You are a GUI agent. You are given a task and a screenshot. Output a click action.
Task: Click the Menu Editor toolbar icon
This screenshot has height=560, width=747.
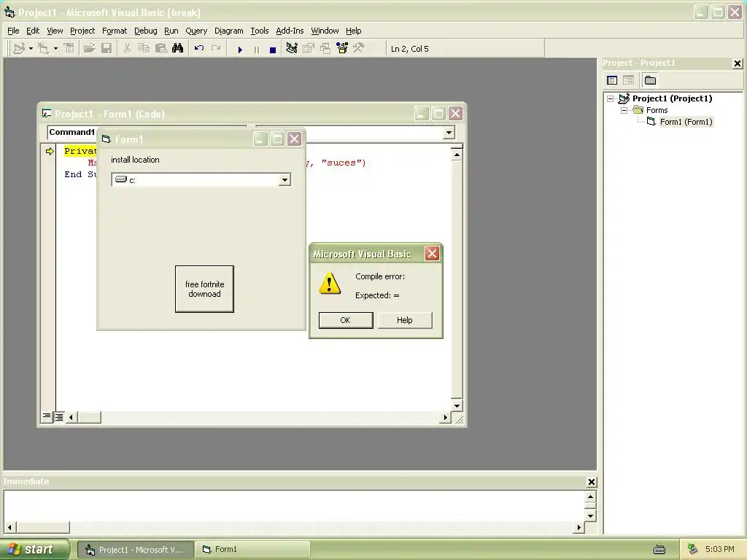[69, 48]
